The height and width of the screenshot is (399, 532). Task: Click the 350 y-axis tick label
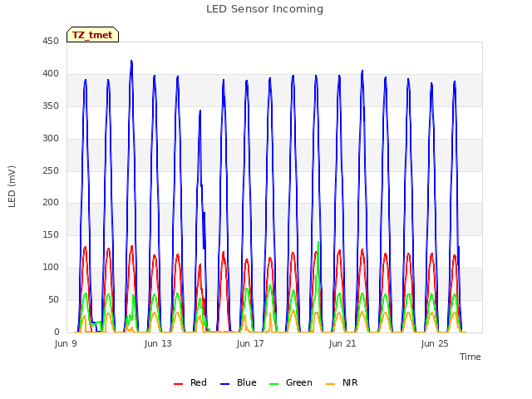coord(51,106)
